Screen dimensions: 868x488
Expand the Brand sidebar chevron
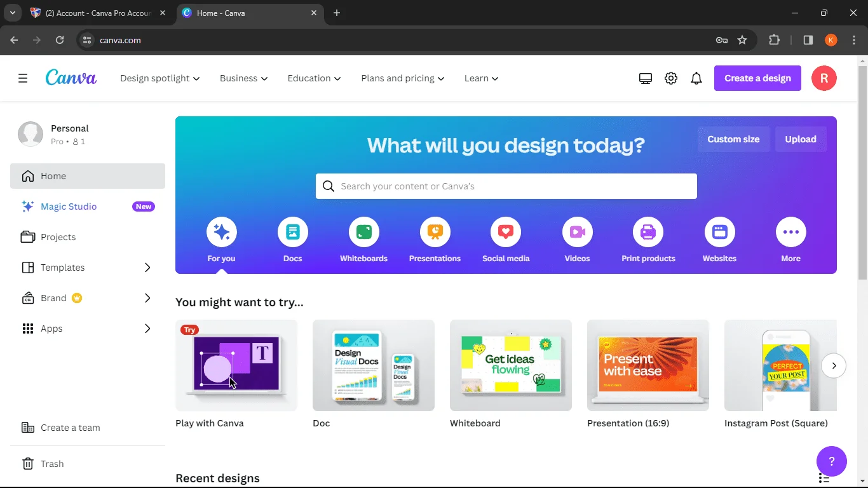tap(147, 298)
